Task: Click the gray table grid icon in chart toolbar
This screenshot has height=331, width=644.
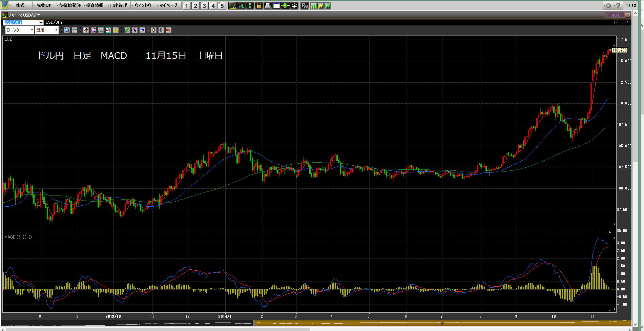Action: pos(101,30)
